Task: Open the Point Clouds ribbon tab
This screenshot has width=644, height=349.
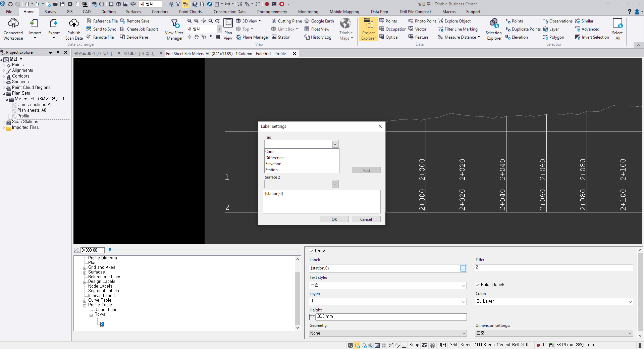Action: coord(190,12)
